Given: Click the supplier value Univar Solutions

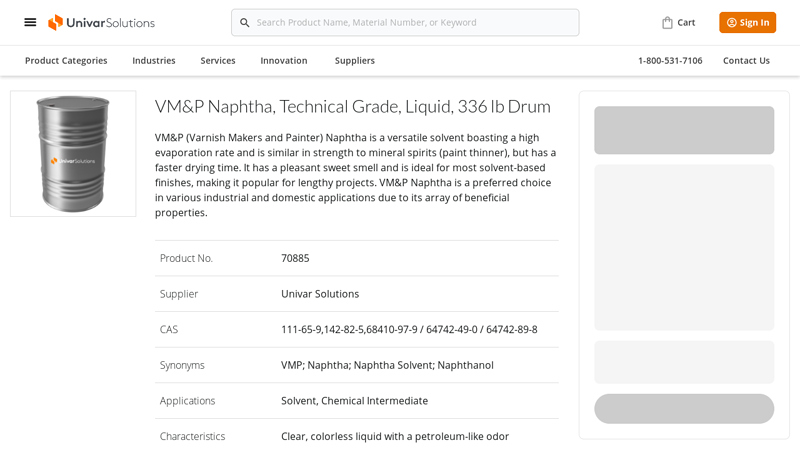Looking at the screenshot, I should tap(320, 294).
